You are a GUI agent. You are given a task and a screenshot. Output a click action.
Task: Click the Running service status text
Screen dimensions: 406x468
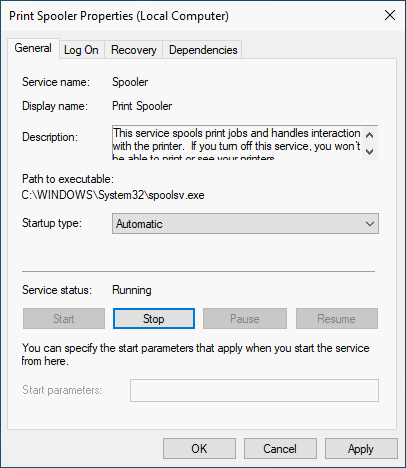coord(132,290)
